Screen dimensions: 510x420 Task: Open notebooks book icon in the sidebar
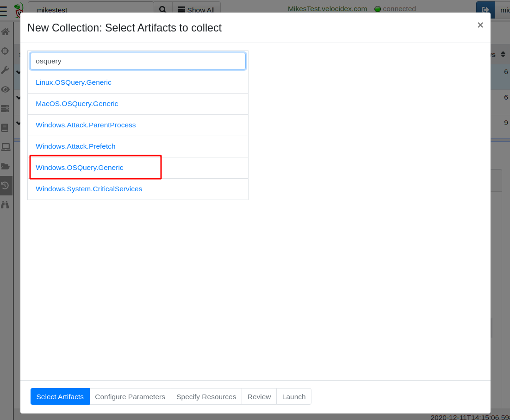(x=6, y=128)
